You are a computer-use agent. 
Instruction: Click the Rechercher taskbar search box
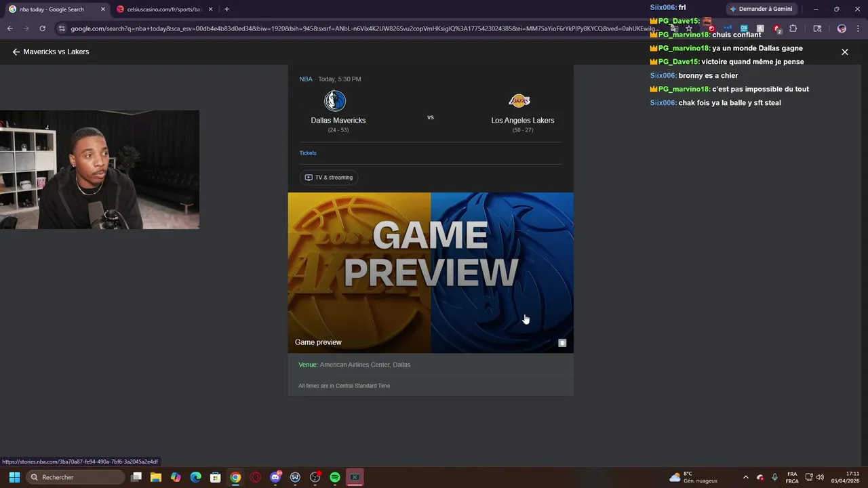[77, 477]
